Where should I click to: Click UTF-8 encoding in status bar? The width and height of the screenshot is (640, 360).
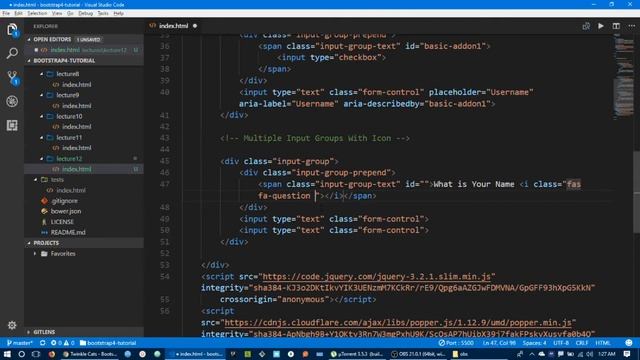tap(561, 343)
